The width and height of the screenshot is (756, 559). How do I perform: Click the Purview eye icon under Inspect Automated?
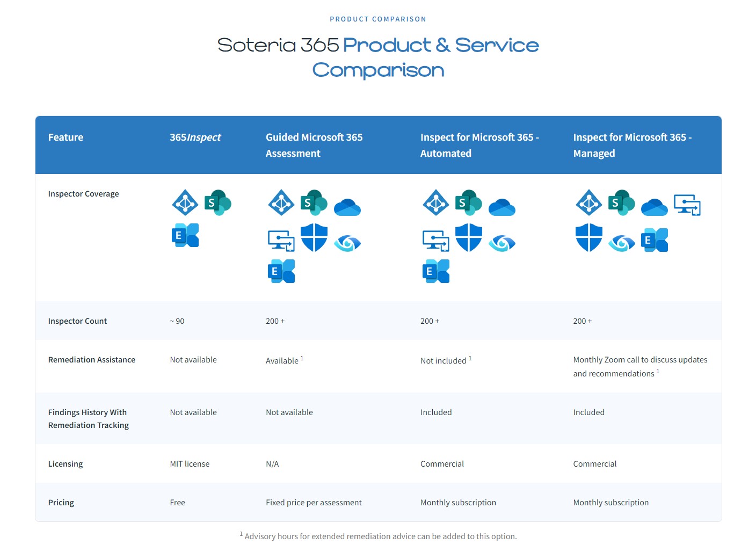502,243
